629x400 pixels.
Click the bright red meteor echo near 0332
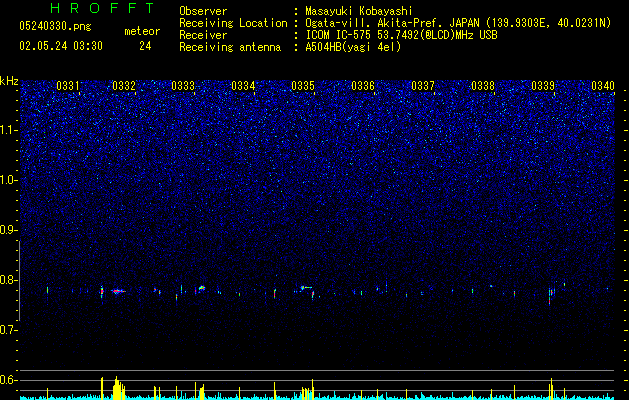click(x=117, y=291)
